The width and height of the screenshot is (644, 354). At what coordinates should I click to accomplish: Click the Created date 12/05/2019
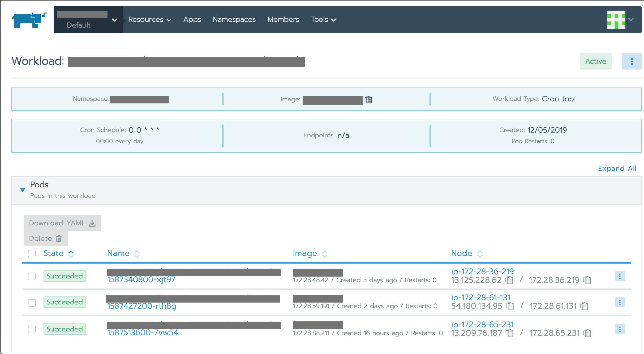pyautogui.click(x=547, y=130)
